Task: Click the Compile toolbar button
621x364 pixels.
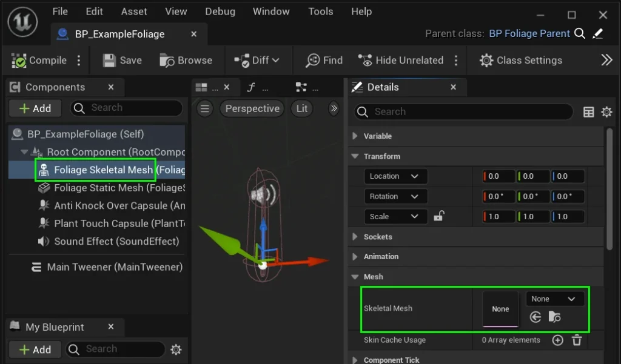Action: 39,61
